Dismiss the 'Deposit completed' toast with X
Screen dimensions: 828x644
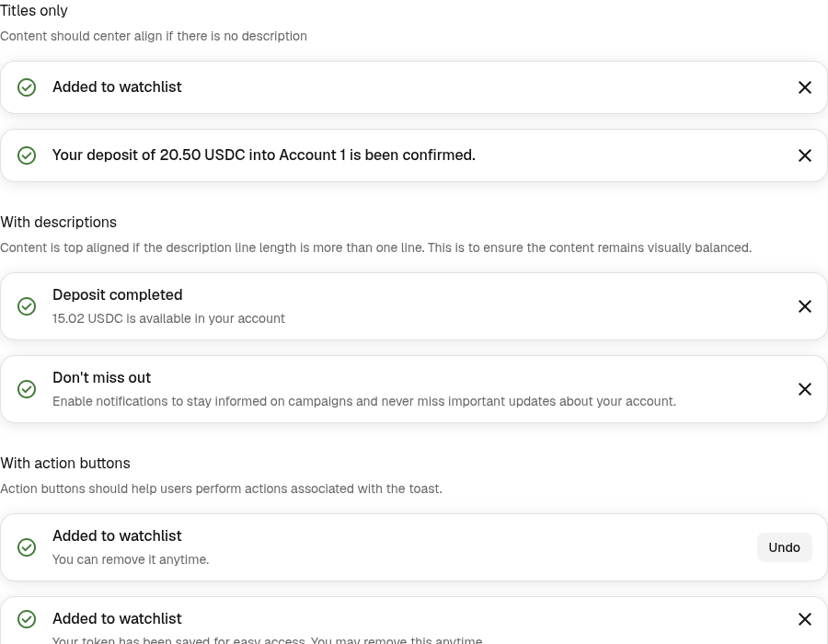pos(804,306)
